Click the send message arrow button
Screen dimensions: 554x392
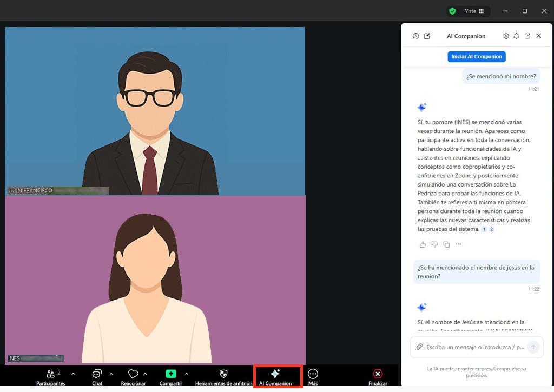coord(533,347)
